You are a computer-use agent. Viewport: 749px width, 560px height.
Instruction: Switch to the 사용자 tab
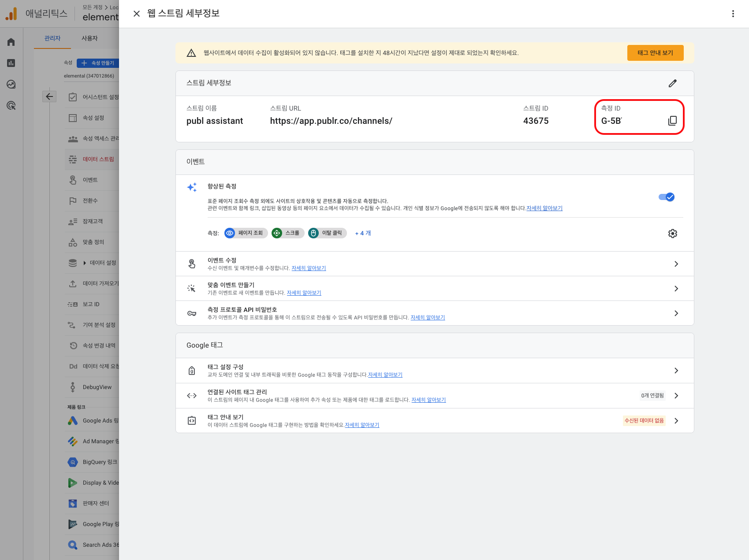89,38
